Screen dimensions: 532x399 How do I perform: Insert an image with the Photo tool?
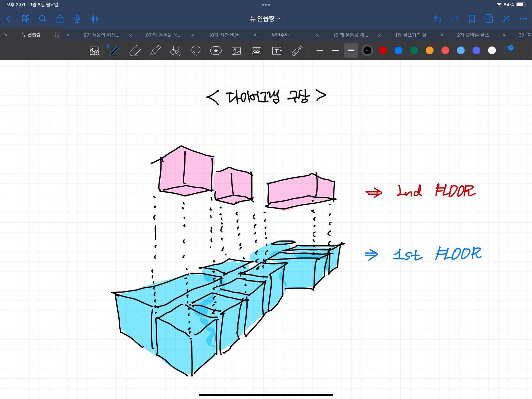[236, 51]
